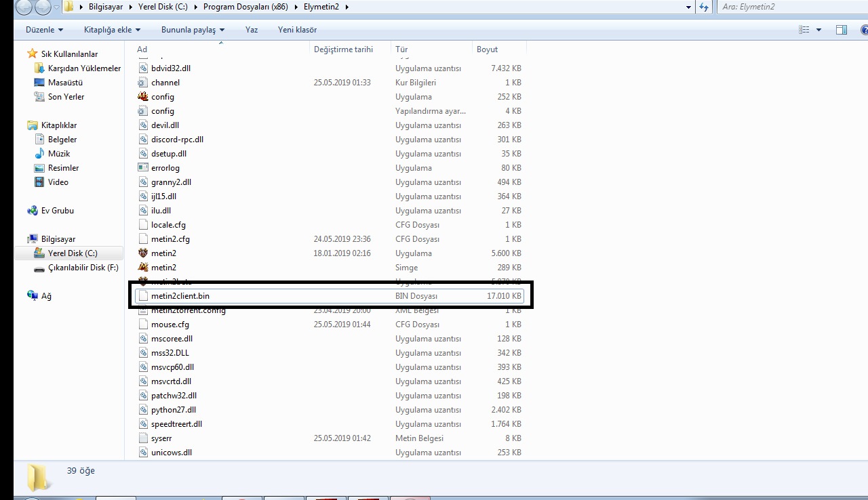Click the change view icon in the toolbar
The width and height of the screenshot is (868, 500).
pyautogui.click(x=804, y=30)
